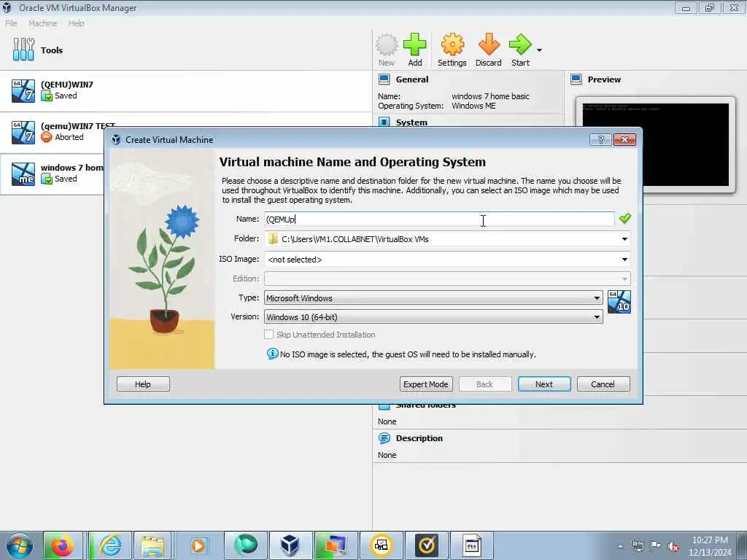Click the muted volume tray icon
This screenshot has height=560, width=747.
click(673, 547)
